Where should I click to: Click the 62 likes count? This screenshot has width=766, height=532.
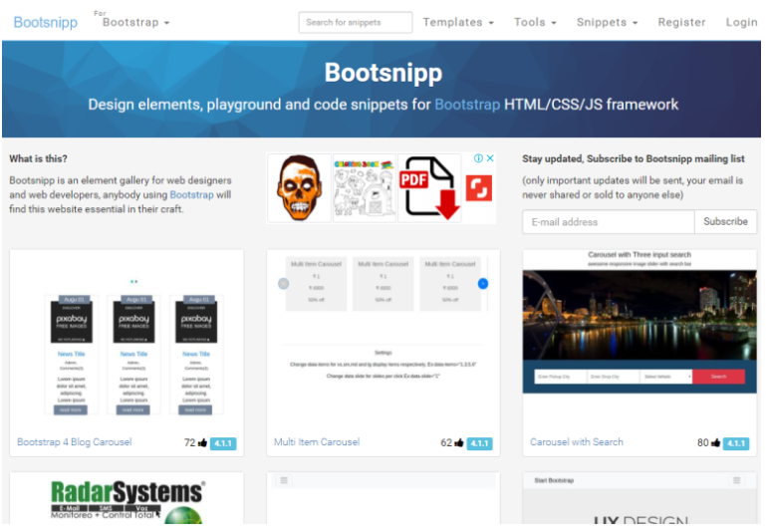(446, 443)
